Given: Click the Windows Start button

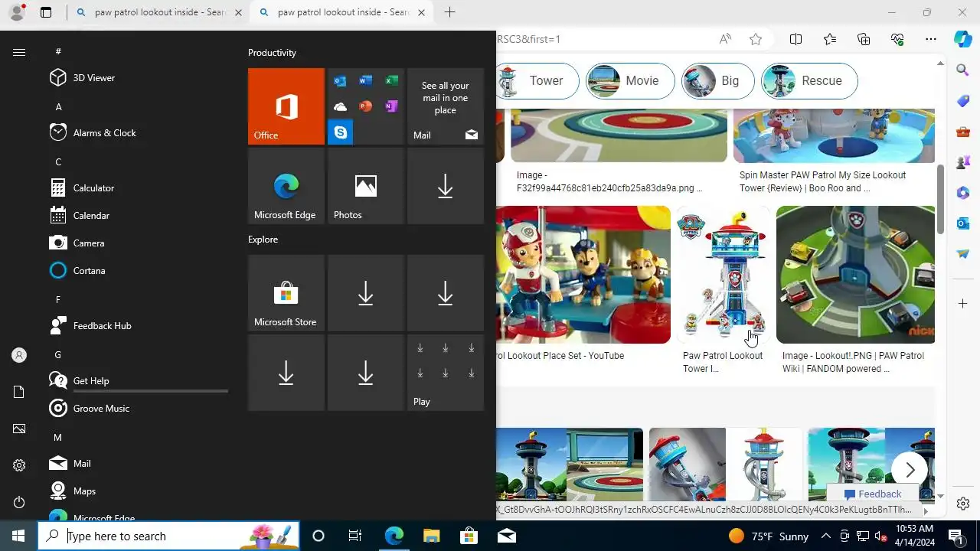Looking at the screenshot, I should click(18, 536).
